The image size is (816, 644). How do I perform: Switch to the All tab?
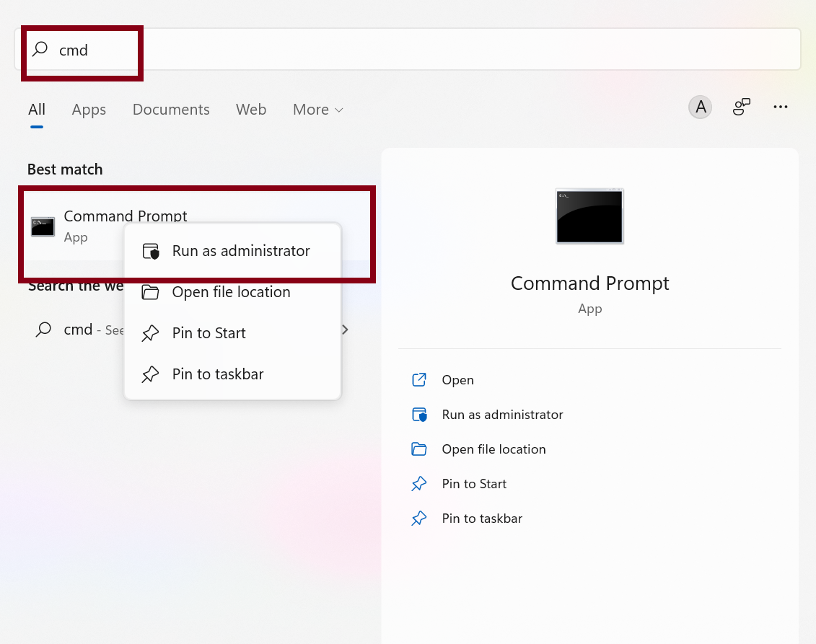[x=37, y=109]
